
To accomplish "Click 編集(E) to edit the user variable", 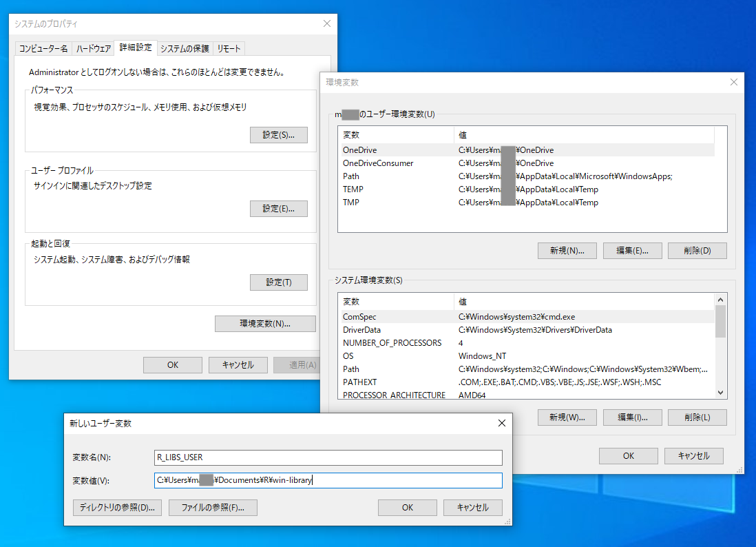I will coord(632,250).
